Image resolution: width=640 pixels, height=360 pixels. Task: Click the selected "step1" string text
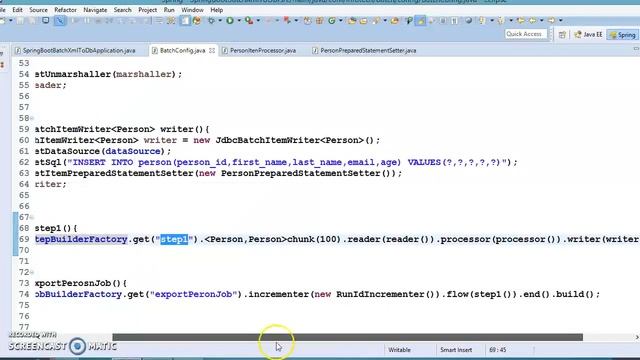pyautogui.click(x=174, y=239)
